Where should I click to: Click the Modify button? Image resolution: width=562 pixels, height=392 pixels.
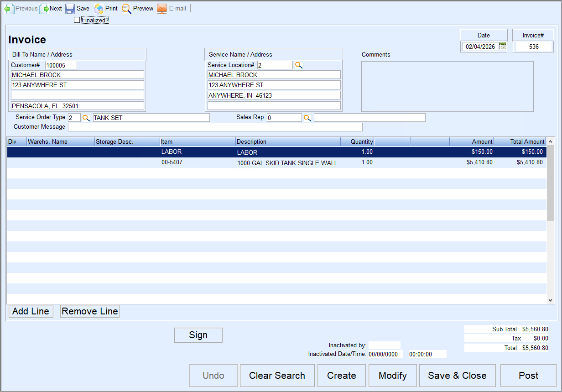click(x=393, y=376)
